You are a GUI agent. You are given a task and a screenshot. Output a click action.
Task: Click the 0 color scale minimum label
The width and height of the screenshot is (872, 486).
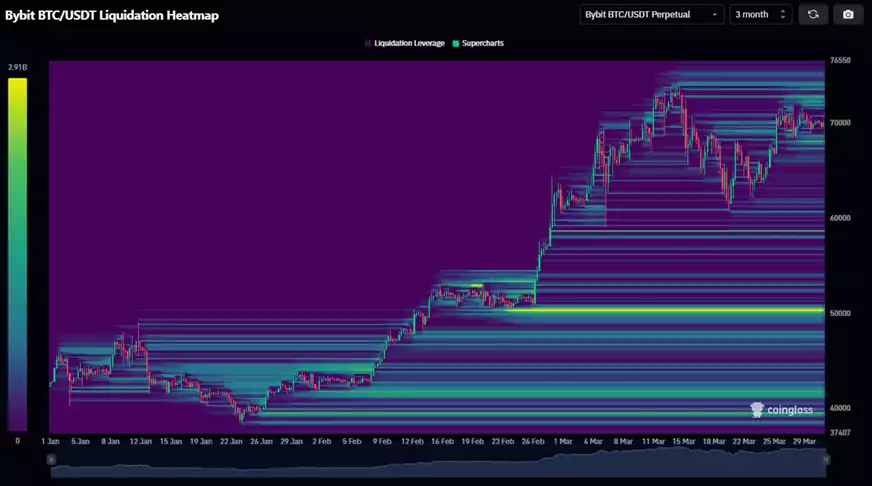pos(17,441)
